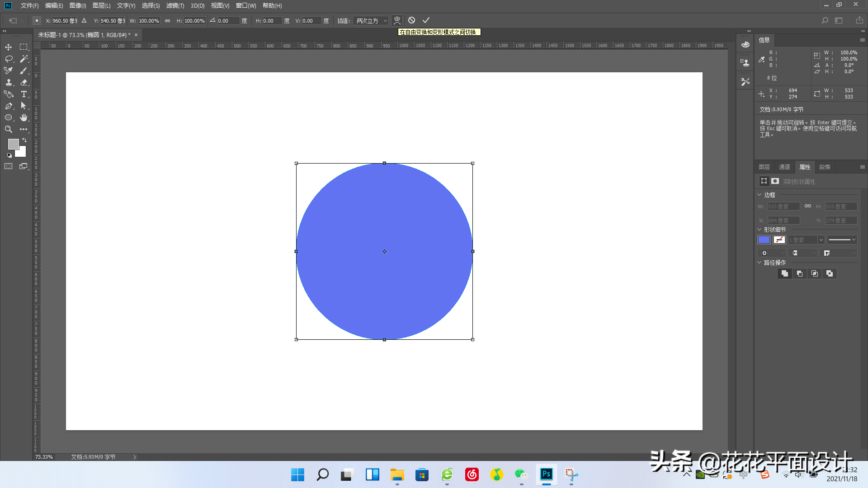Select the Hand tool
868x488 pixels.
24,117
